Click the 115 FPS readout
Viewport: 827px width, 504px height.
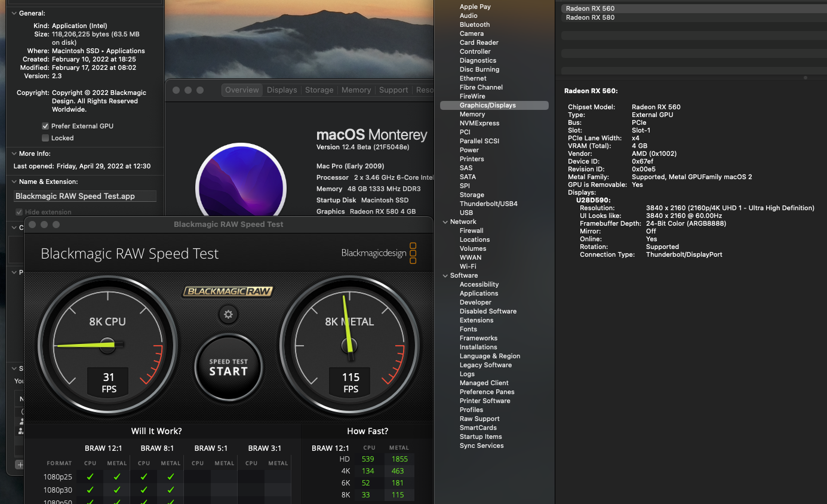pyautogui.click(x=351, y=382)
